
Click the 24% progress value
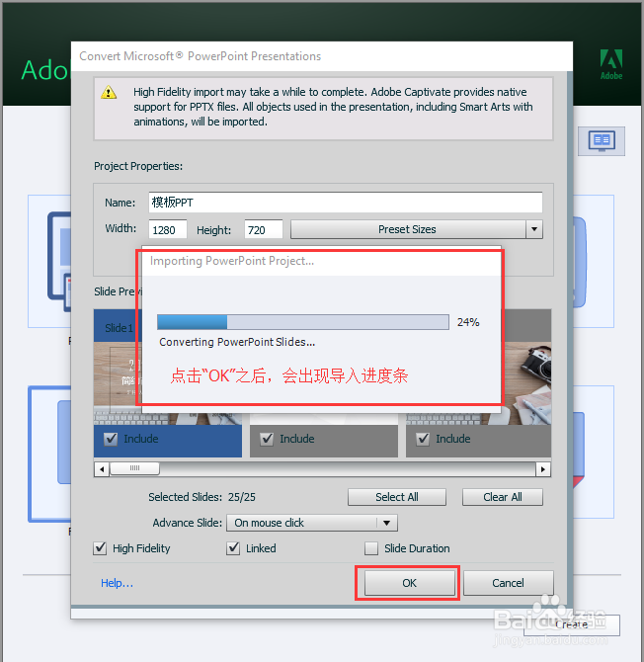[468, 322]
